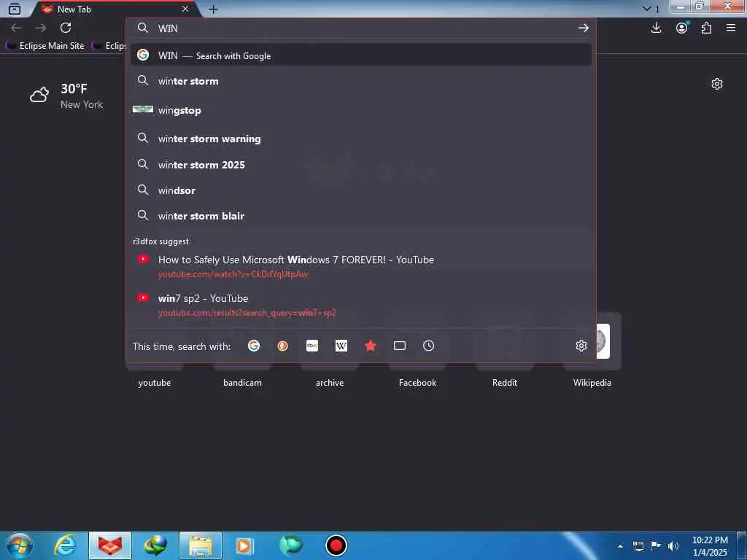Open the red record button app in taskbar
Image resolution: width=747 pixels, height=560 pixels.
336,545
